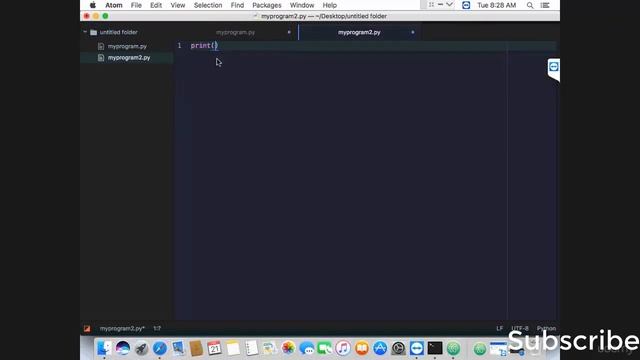Open TeamViewer from the Dock
This screenshot has height=360, width=640.
click(x=417, y=348)
